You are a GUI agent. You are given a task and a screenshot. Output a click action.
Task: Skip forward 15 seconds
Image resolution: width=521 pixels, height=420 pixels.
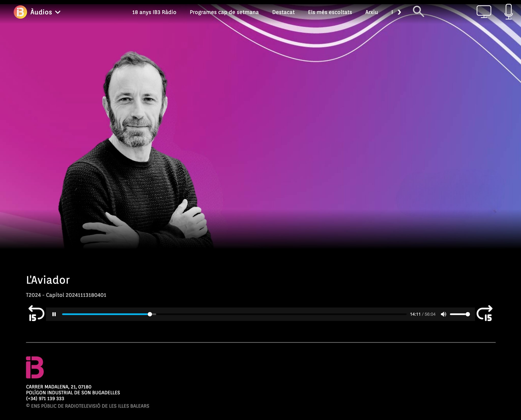[x=485, y=313]
